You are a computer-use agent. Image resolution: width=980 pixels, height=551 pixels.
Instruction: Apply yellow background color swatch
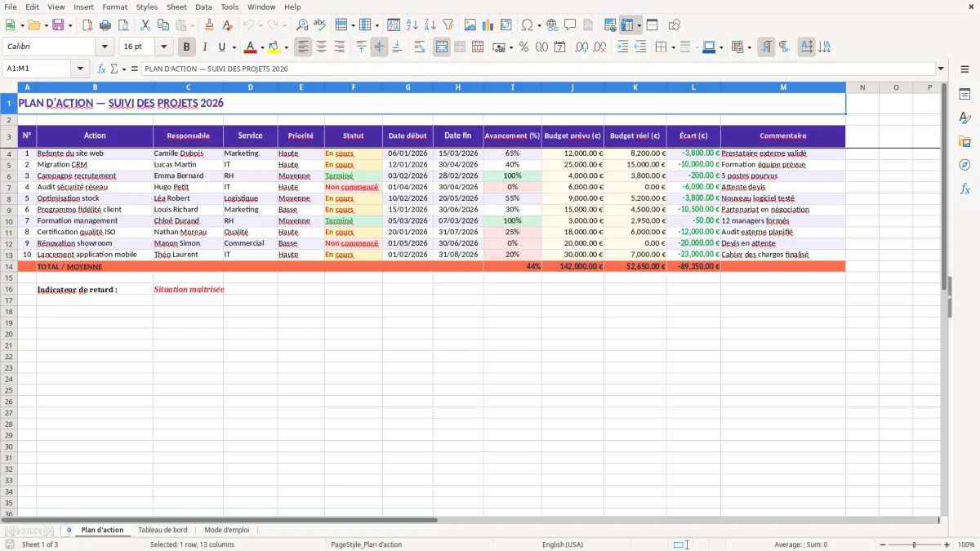click(x=274, y=47)
